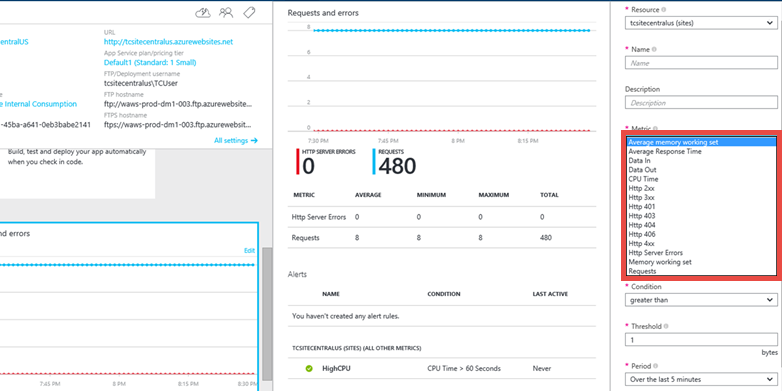Image resolution: width=782 pixels, height=391 pixels.
Task: Click the cloud upload icon
Action: [202, 12]
